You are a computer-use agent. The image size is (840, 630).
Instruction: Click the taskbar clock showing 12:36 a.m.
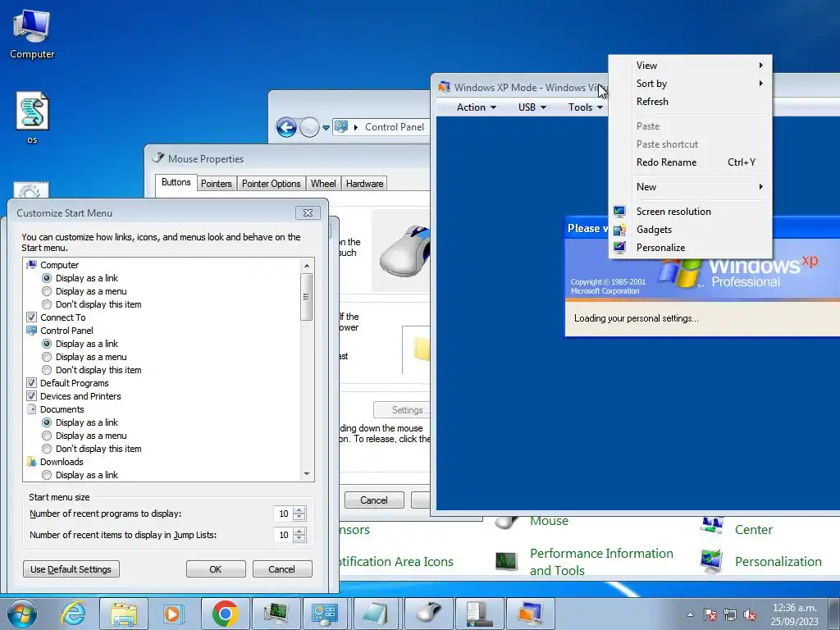(794, 614)
